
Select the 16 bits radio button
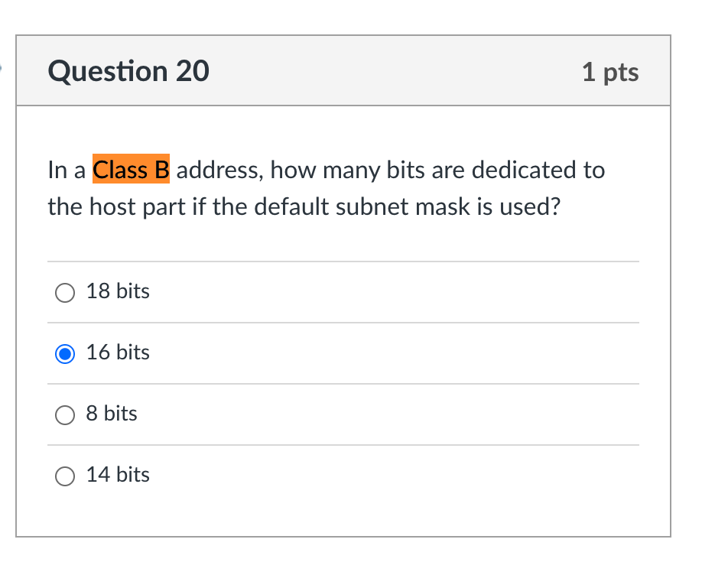(65, 353)
